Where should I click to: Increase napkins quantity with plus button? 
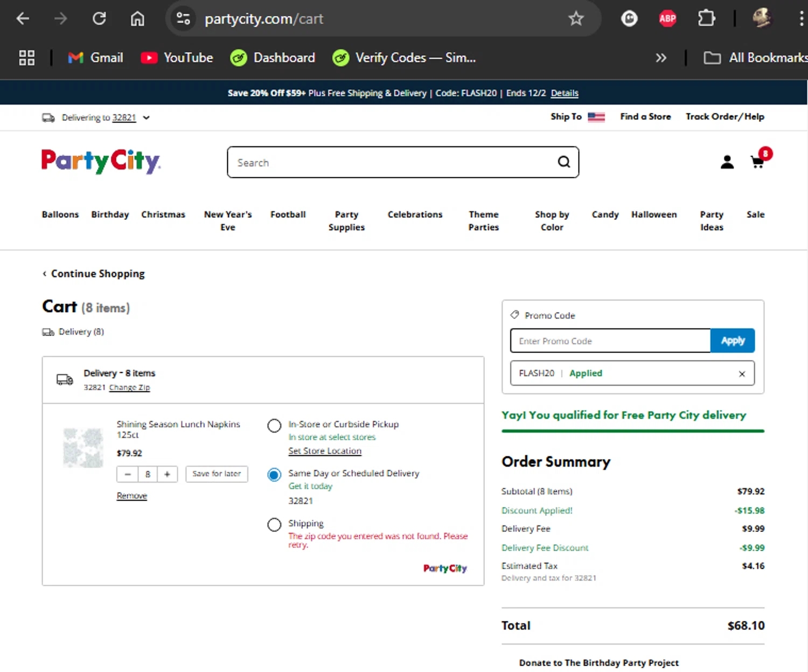pyautogui.click(x=167, y=474)
